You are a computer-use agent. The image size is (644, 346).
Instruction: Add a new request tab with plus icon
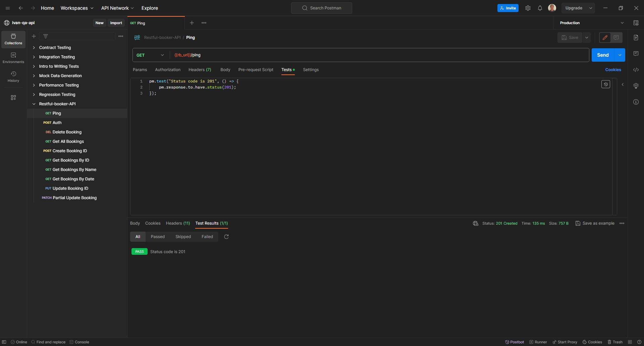click(x=192, y=23)
